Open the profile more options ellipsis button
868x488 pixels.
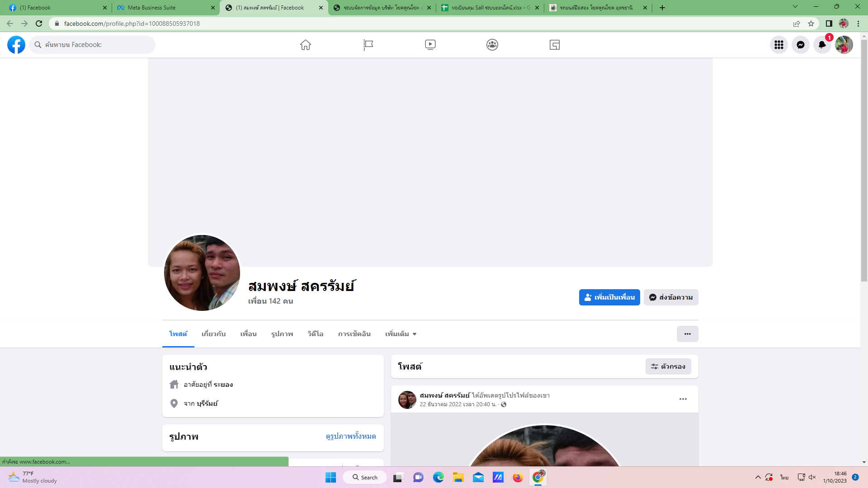pyautogui.click(x=687, y=334)
